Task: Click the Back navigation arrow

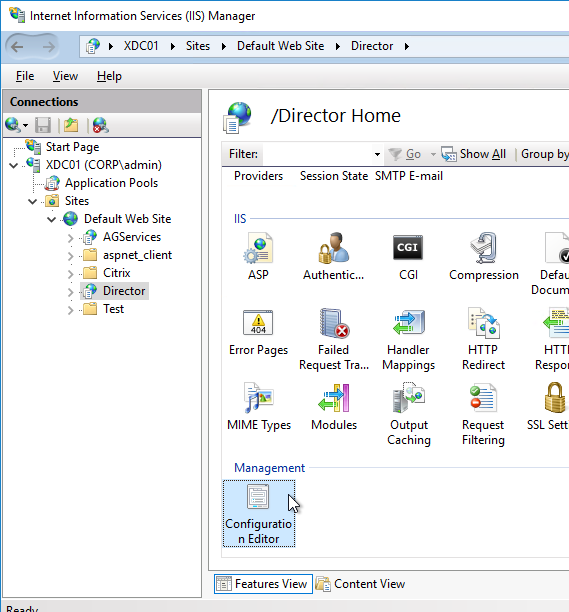Action: point(18,47)
